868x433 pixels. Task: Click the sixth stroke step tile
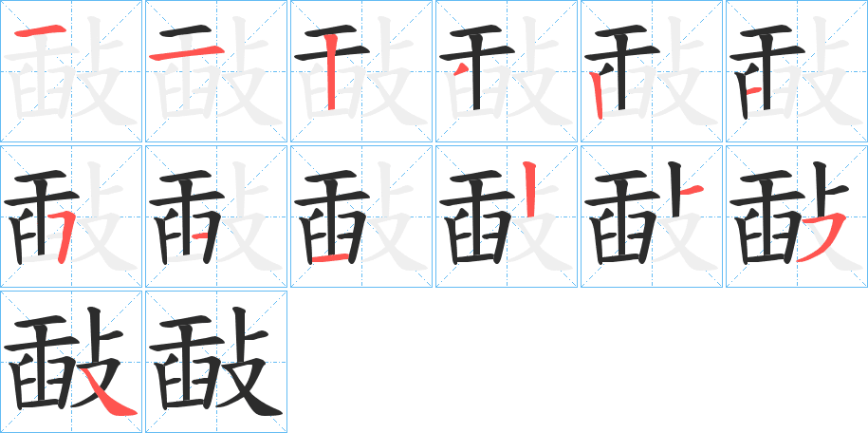click(x=797, y=71)
